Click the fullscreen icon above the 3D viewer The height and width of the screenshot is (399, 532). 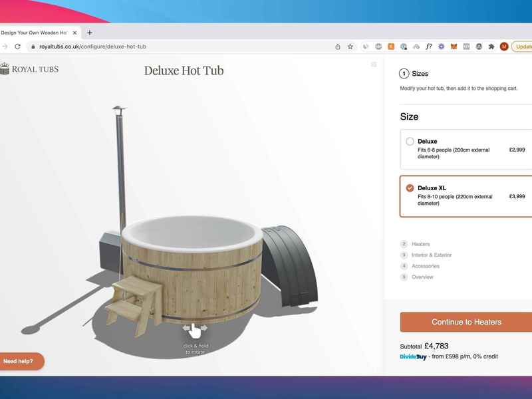pos(374,65)
